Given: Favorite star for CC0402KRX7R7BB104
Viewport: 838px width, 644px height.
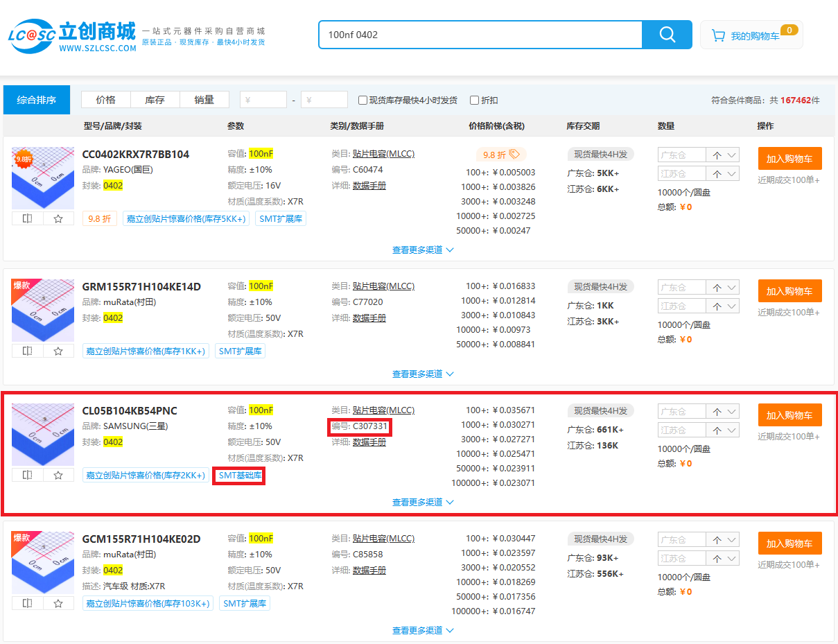Looking at the screenshot, I should 58,218.
